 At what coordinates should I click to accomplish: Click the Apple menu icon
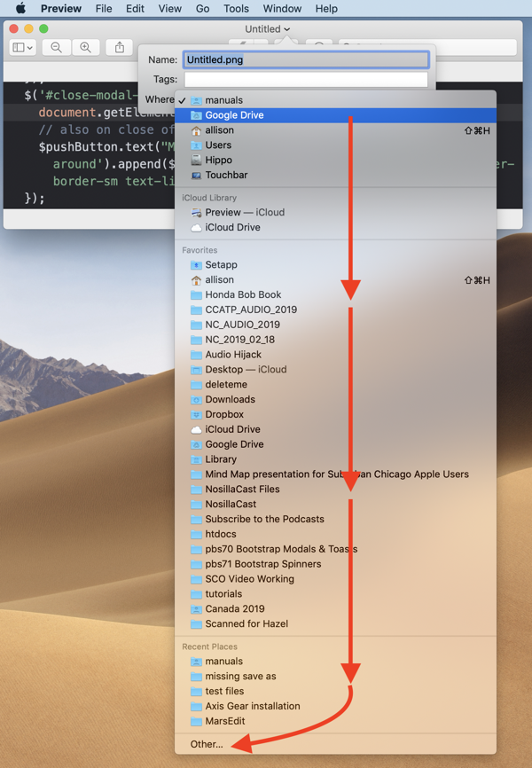pyautogui.click(x=20, y=9)
